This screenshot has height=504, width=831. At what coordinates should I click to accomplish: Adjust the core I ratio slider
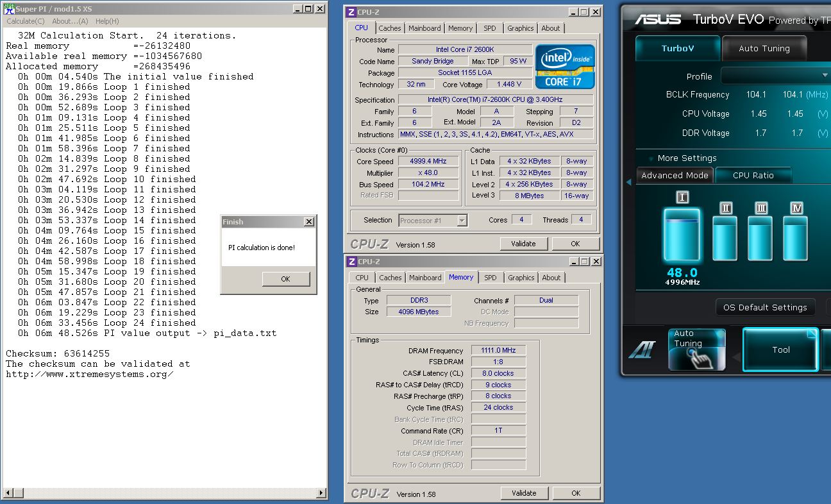point(682,235)
